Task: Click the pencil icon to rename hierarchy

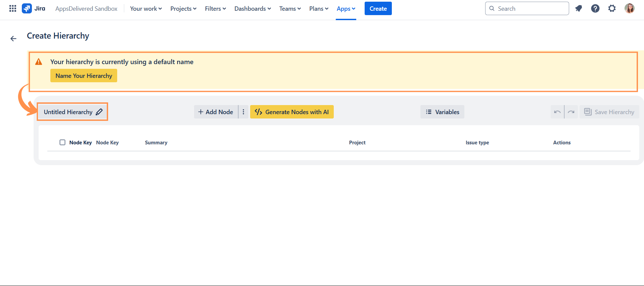Action: (x=99, y=112)
